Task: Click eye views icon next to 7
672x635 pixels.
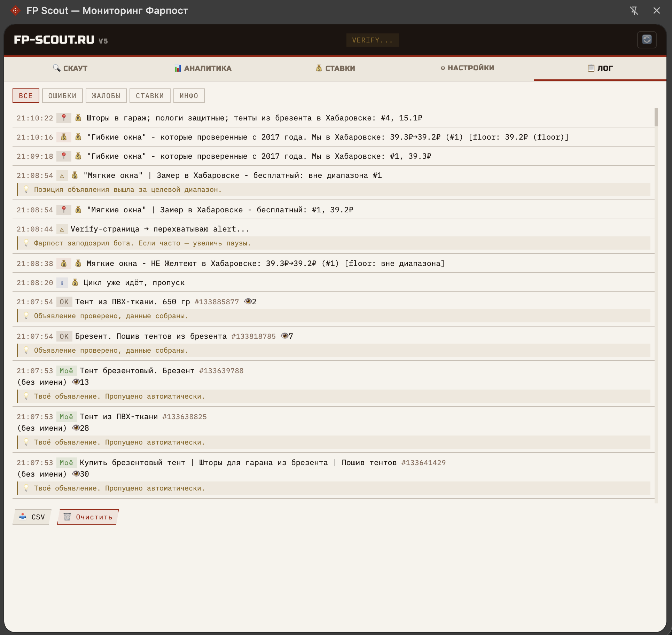Action: tap(284, 336)
